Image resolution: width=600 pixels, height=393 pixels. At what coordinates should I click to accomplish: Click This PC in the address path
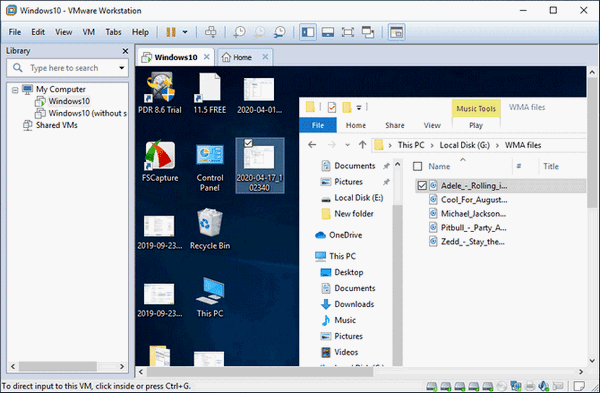[411, 145]
